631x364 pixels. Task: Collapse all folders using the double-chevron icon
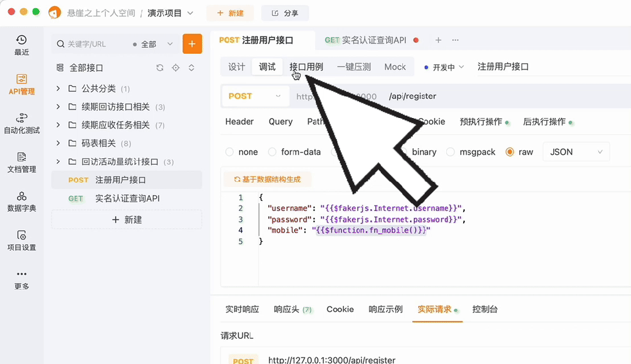pos(190,67)
